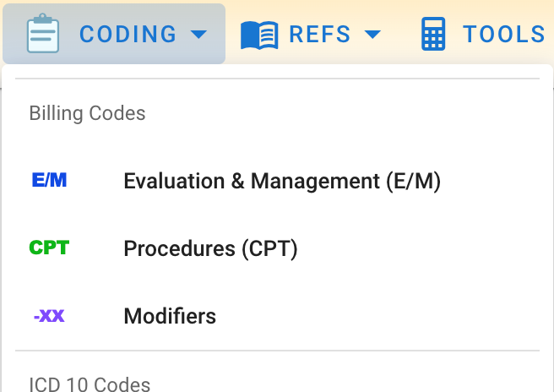Click the divider line above ICD 10 Codes
This screenshot has width=554, height=392.
tap(277, 351)
